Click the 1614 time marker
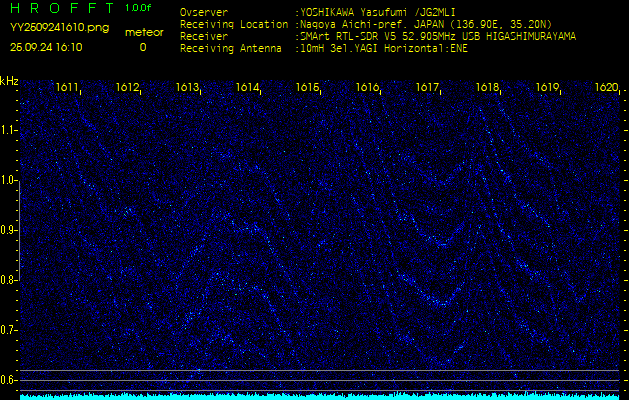 [248, 88]
